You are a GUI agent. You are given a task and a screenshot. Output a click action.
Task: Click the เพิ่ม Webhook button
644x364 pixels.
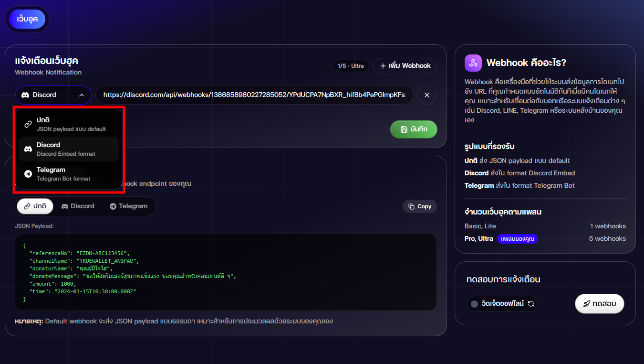405,65
